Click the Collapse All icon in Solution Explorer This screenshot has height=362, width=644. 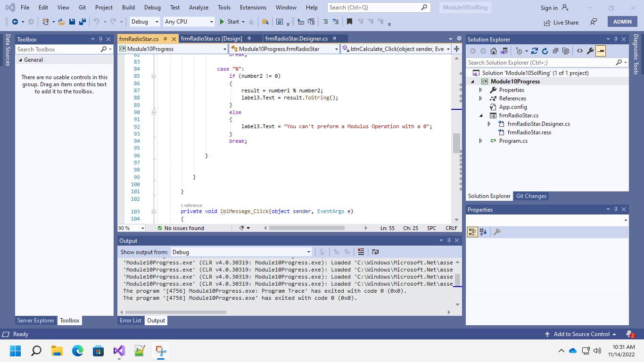click(555, 51)
